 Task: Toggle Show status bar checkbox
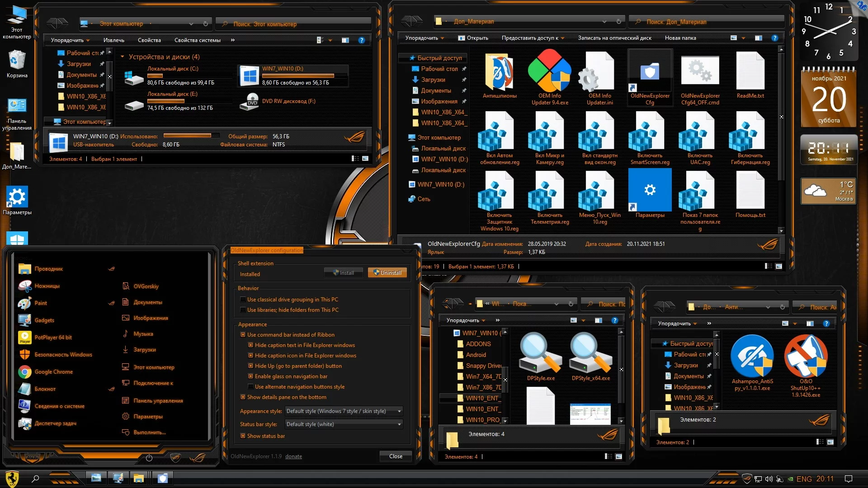(x=243, y=436)
